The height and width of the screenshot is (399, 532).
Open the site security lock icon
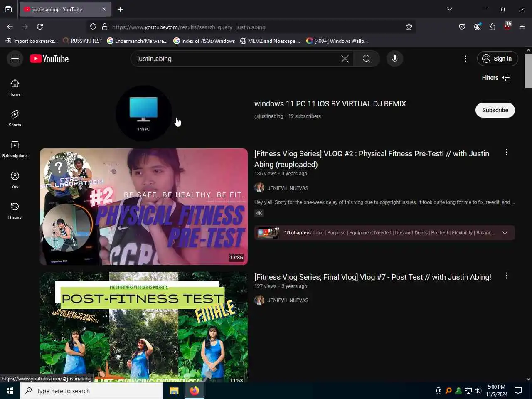click(x=105, y=27)
